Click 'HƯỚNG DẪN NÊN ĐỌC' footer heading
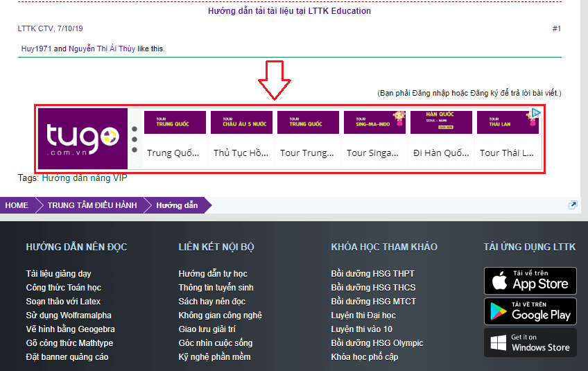The height and width of the screenshot is (371, 588). (x=76, y=247)
